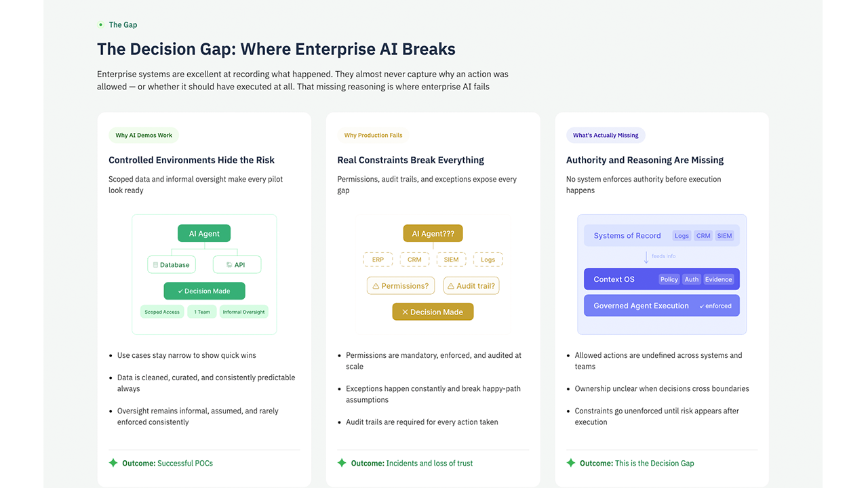Select the Why AI Demos Work tag
868x488 pixels.
click(x=144, y=135)
